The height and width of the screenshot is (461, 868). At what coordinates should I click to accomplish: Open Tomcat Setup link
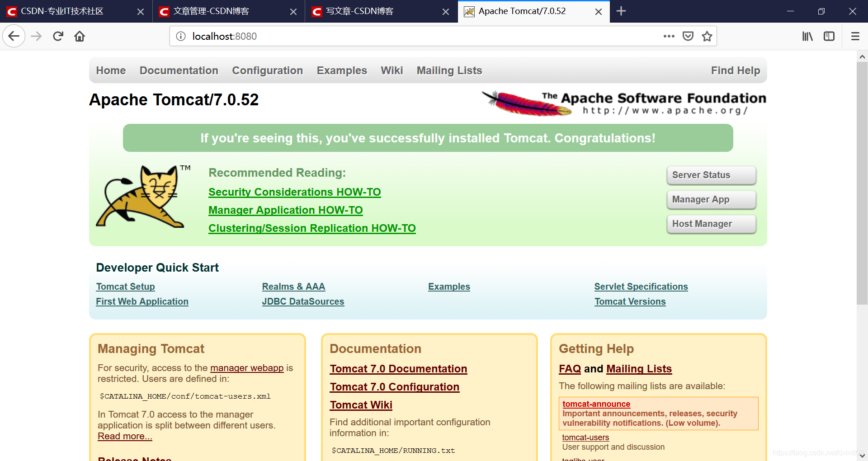pos(125,287)
